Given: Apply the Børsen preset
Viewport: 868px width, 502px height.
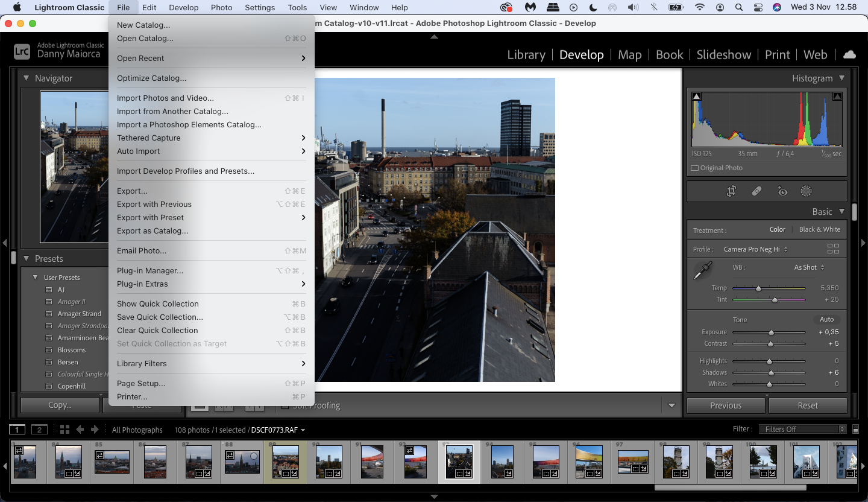Looking at the screenshot, I should [68, 362].
